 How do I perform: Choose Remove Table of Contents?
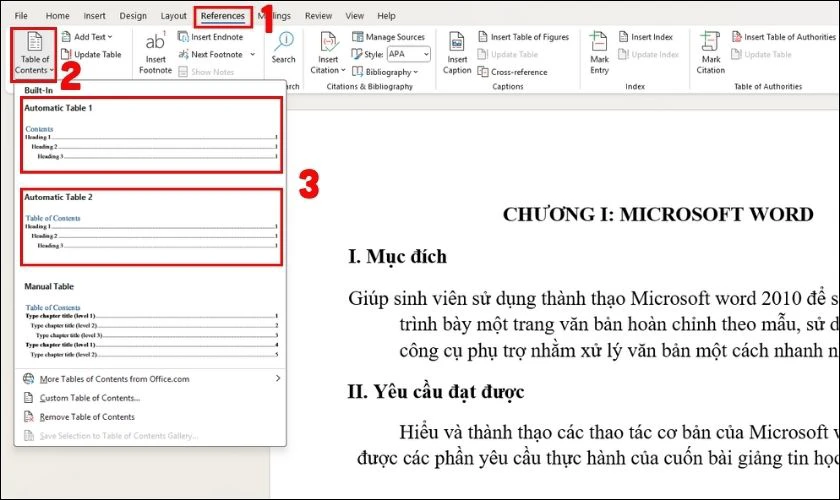(151, 416)
